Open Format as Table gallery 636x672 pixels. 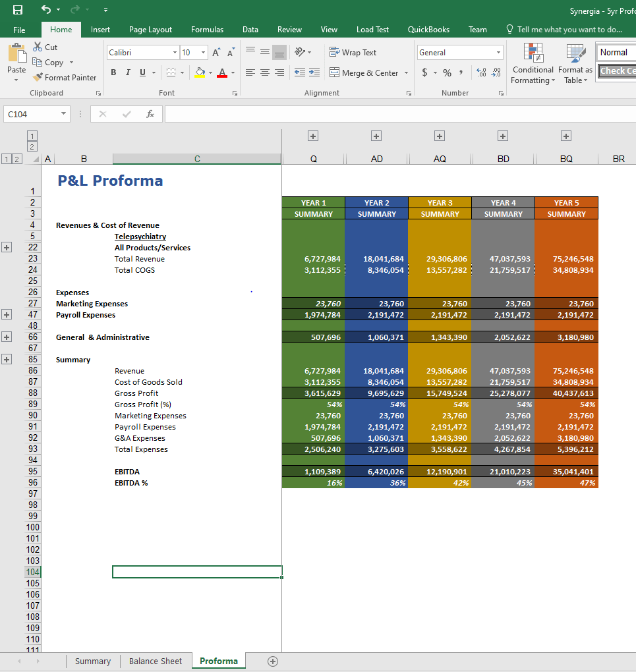pos(575,63)
